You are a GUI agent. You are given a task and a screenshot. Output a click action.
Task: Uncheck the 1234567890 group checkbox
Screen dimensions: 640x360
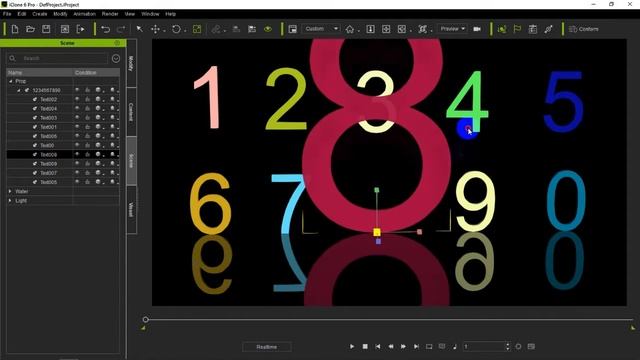(x=27, y=90)
